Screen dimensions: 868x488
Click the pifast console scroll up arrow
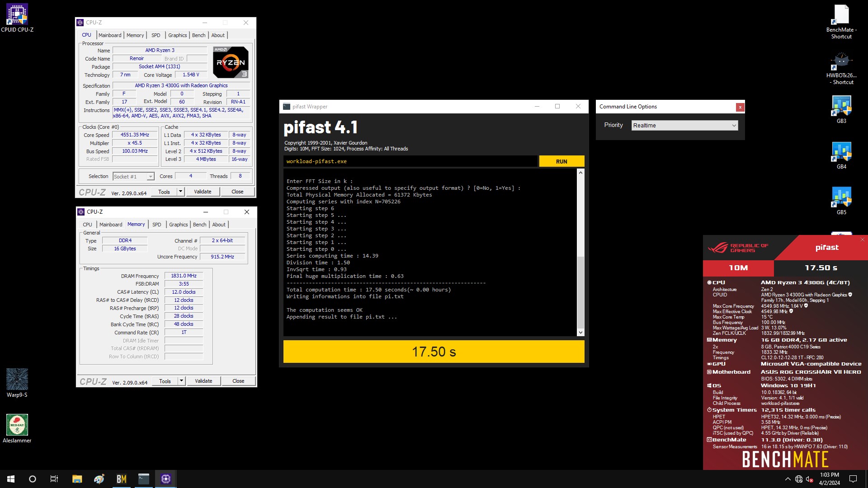(x=580, y=173)
